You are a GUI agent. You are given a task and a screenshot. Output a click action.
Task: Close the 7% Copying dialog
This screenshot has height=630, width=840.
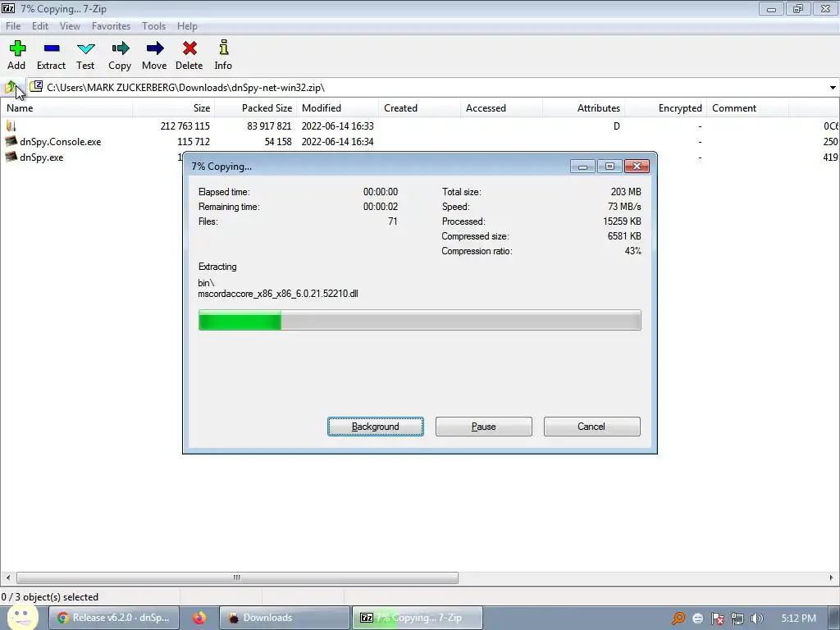tap(637, 166)
